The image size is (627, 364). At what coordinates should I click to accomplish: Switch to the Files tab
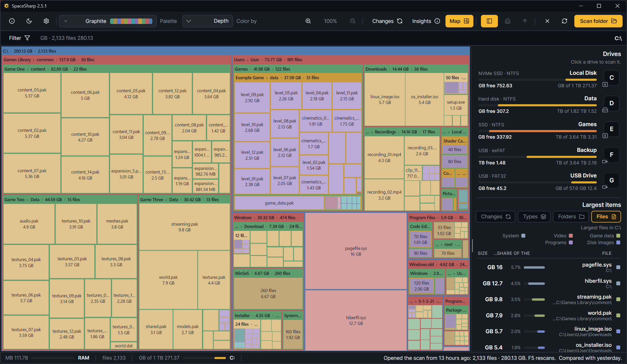tap(606, 217)
